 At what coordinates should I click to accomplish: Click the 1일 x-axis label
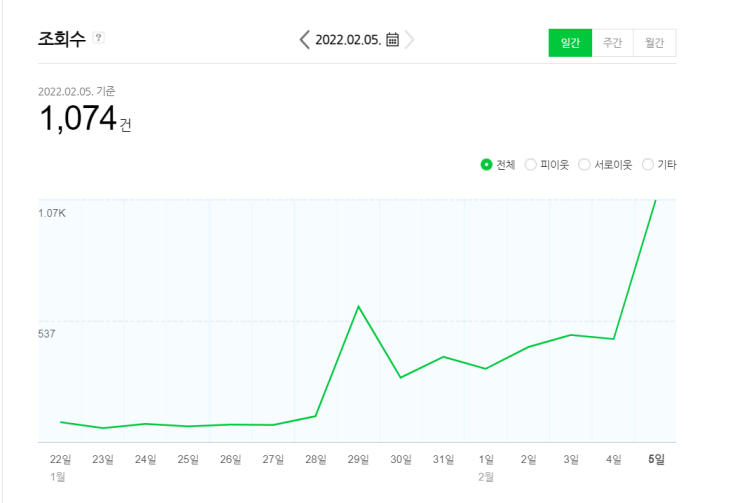[486, 459]
